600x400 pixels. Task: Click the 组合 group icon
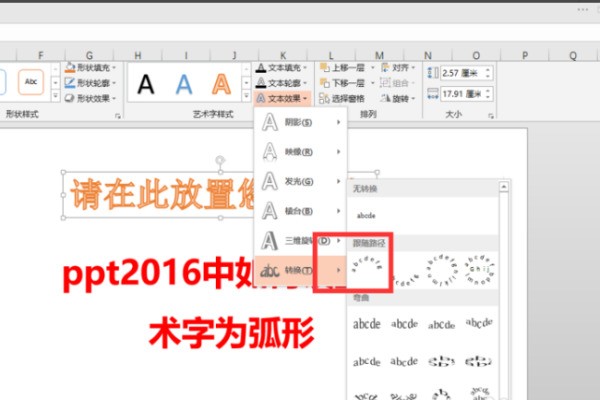pyautogui.click(x=385, y=83)
